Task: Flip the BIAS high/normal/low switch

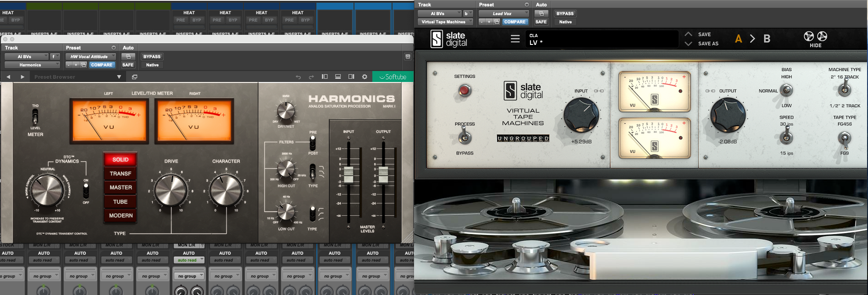Action: tap(787, 90)
